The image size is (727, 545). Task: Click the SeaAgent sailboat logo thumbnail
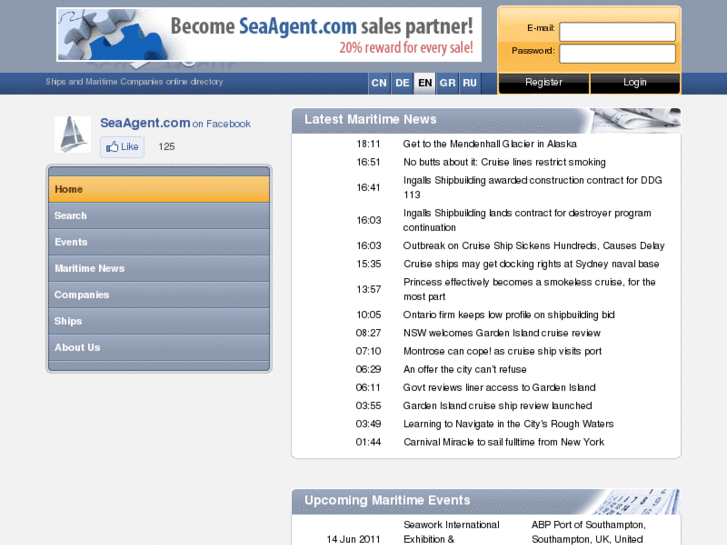click(72, 135)
